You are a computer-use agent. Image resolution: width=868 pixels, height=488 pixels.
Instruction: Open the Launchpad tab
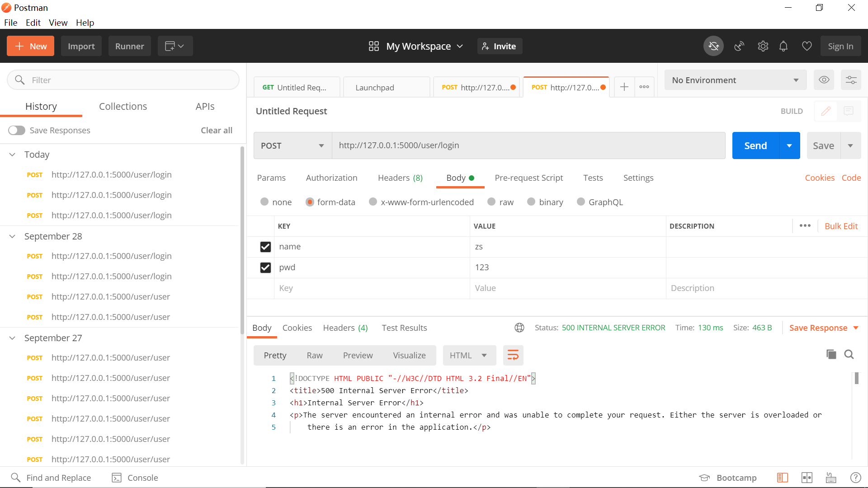click(x=387, y=87)
